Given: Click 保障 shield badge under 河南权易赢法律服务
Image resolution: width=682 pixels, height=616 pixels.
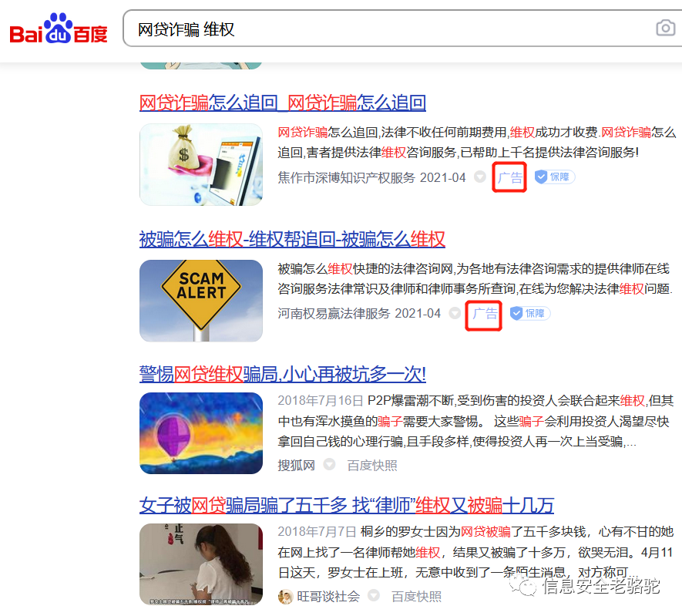Looking at the screenshot, I should [x=529, y=313].
